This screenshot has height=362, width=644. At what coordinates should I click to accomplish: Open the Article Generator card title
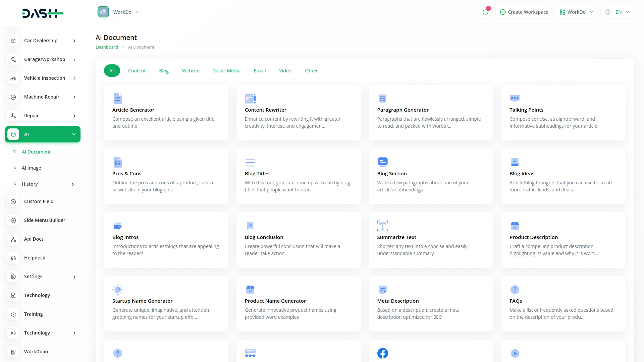coord(133,110)
